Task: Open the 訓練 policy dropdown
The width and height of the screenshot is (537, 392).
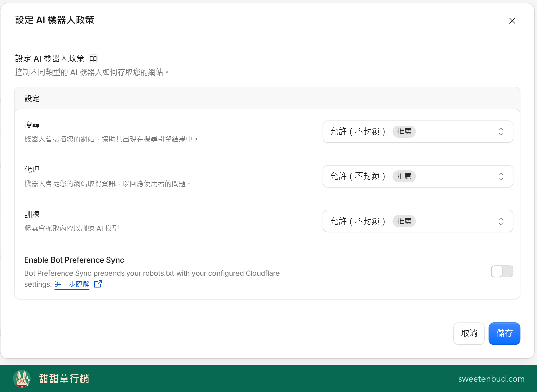Action: tap(418, 221)
